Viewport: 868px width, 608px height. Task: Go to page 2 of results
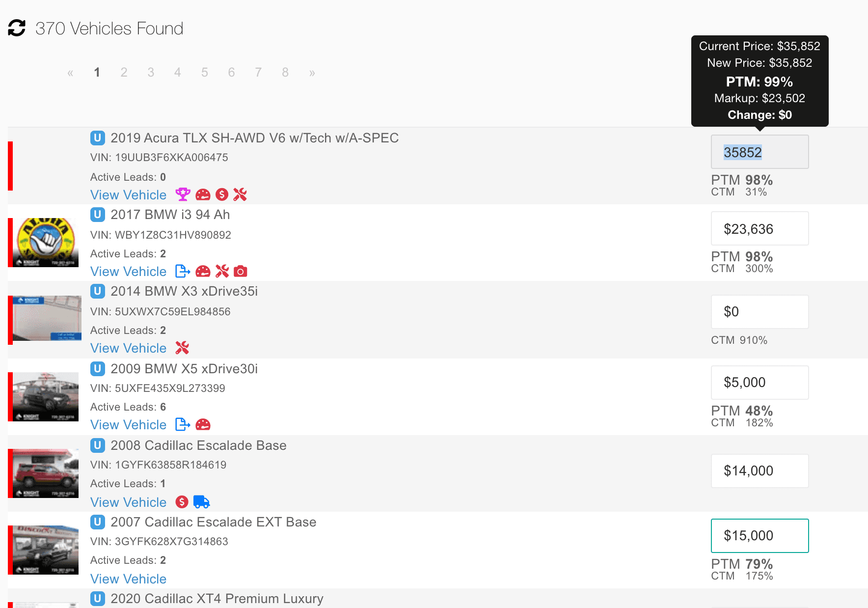click(x=124, y=73)
